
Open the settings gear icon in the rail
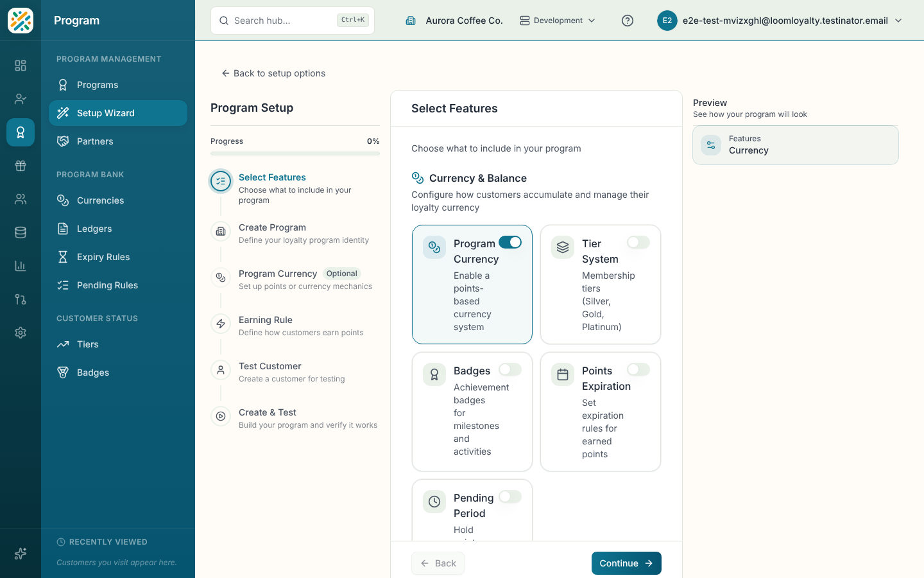21,333
